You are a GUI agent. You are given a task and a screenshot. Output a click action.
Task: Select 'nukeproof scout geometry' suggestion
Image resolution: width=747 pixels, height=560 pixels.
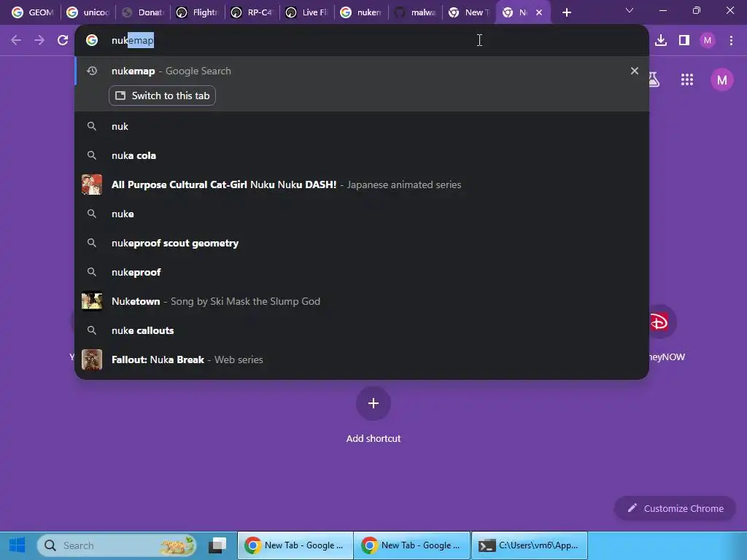(x=362, y=243)
